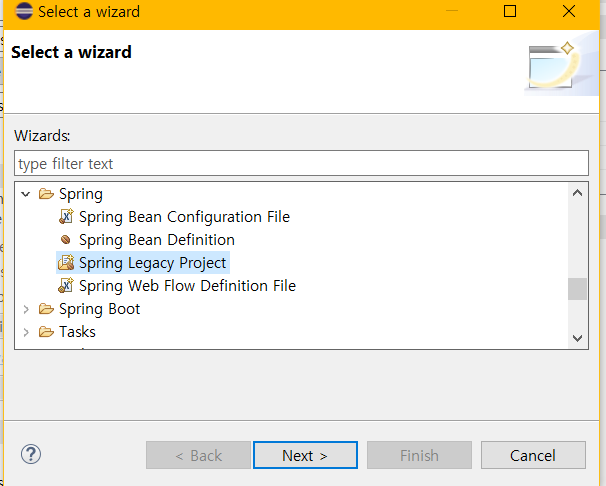This screenshot has width=606, height=486.
Task: Click the wizard list scroll up arrow
Action: tap(577, 193)
